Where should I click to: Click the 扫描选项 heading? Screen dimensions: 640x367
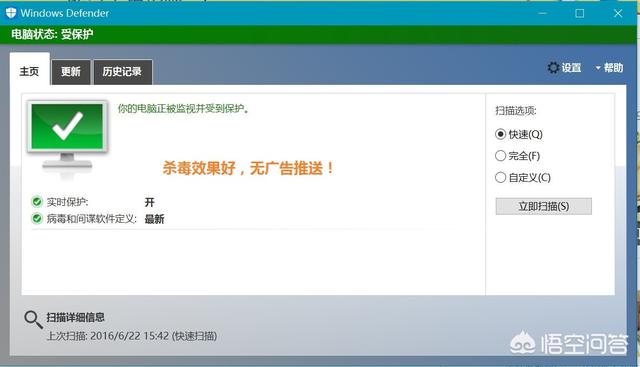click(516, 111)
